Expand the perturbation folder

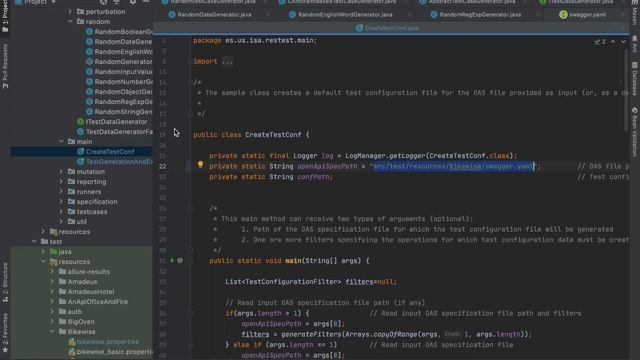pos(70,11)
